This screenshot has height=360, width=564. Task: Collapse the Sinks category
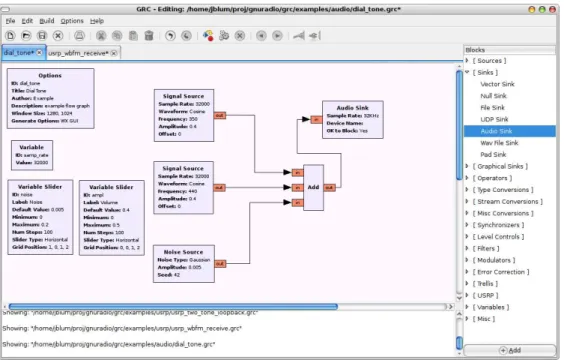point(467,72)
